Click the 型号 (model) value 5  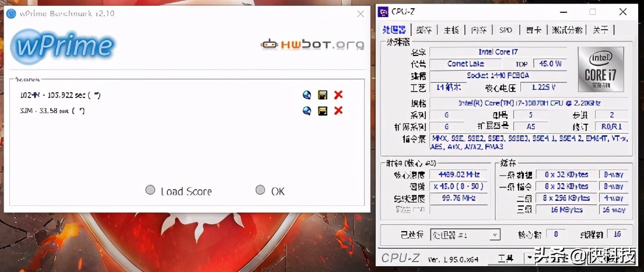point(531,114)
